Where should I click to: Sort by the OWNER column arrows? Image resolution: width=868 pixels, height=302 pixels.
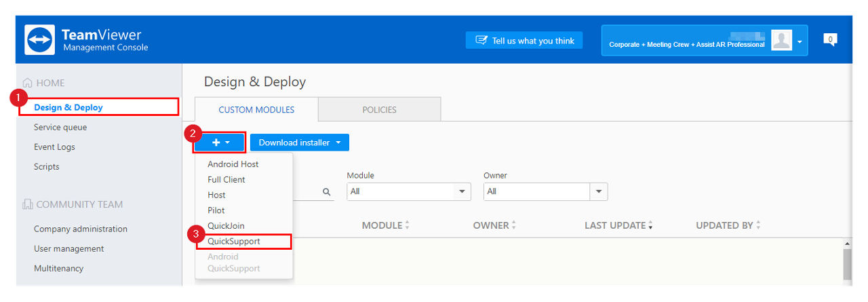513,225
